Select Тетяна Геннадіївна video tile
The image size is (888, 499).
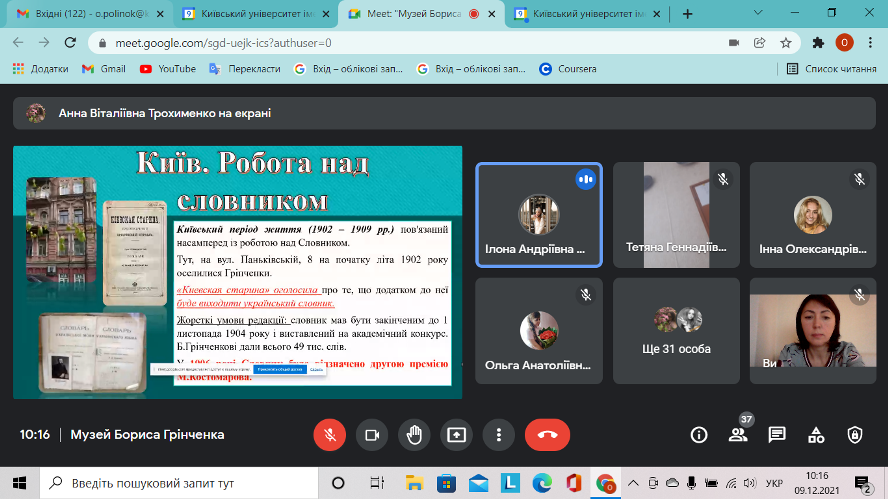point(676,215)
